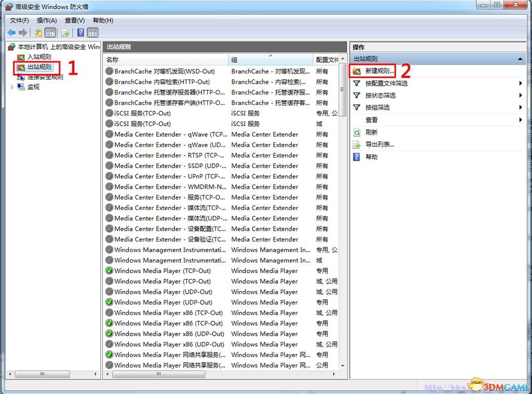Screen dimensions: 532x394
Task: Open the 操作(A) menu
Action: pos(47,20)
